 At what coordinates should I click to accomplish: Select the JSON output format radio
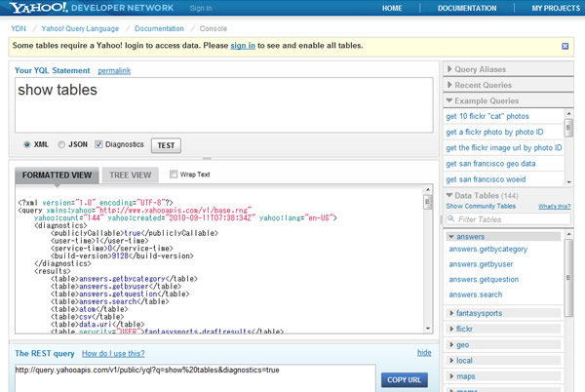(x=61, y=144)
